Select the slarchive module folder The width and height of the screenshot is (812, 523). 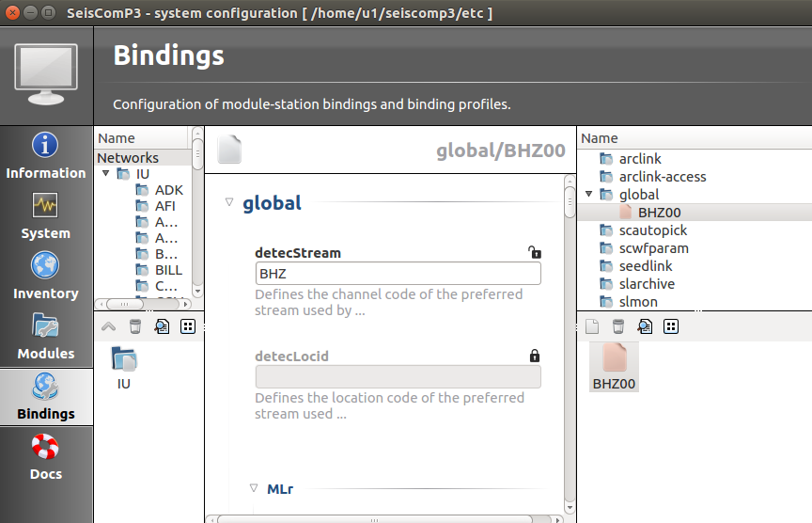point(647,284)
